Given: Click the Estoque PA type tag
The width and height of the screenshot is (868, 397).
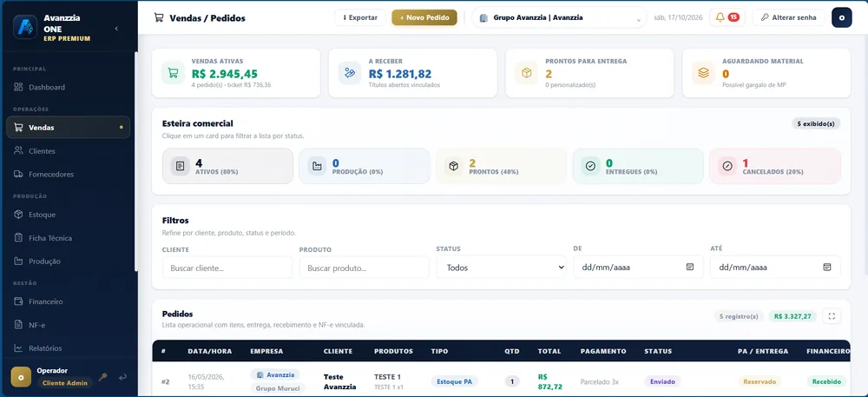Looking at the screenshot, I should coord(455,381).
